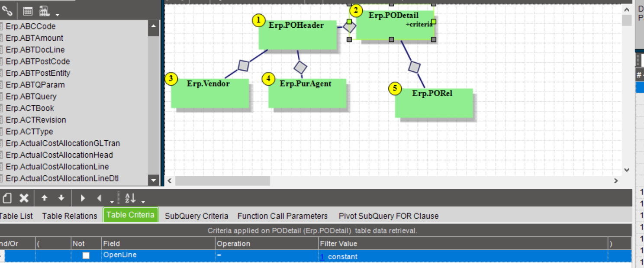Switch to Table Relations tab
Screen dimensions: 644x268
pos(70,216)
